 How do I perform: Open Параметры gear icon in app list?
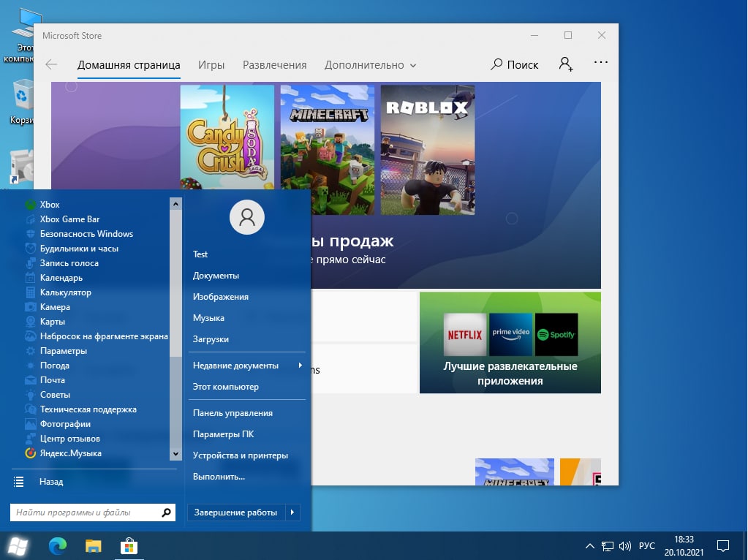pos(31,351)
